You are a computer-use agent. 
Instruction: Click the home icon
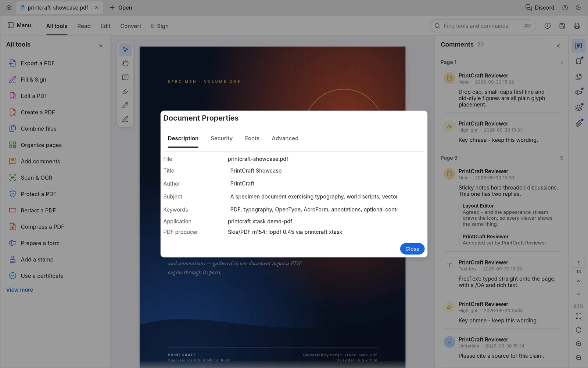point(9,7)
